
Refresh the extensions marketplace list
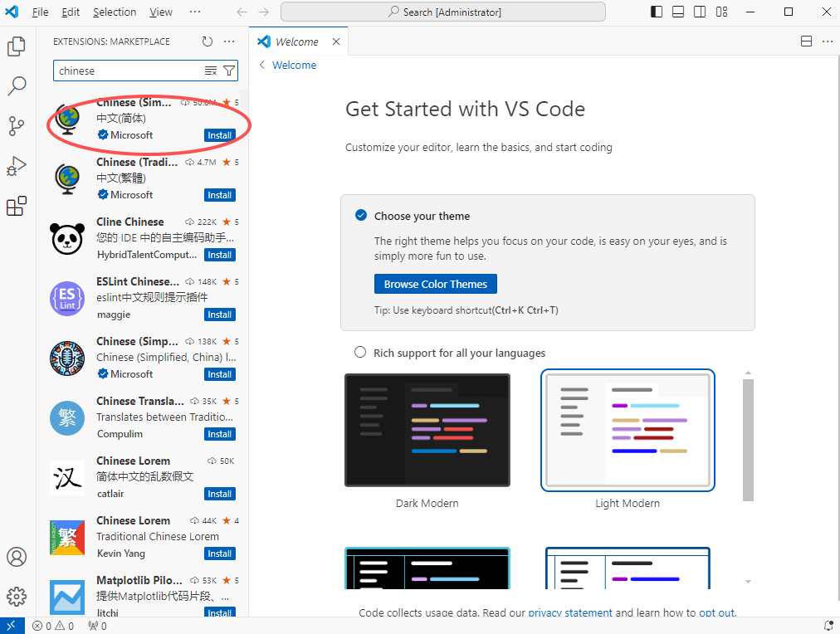click(208, 41)
